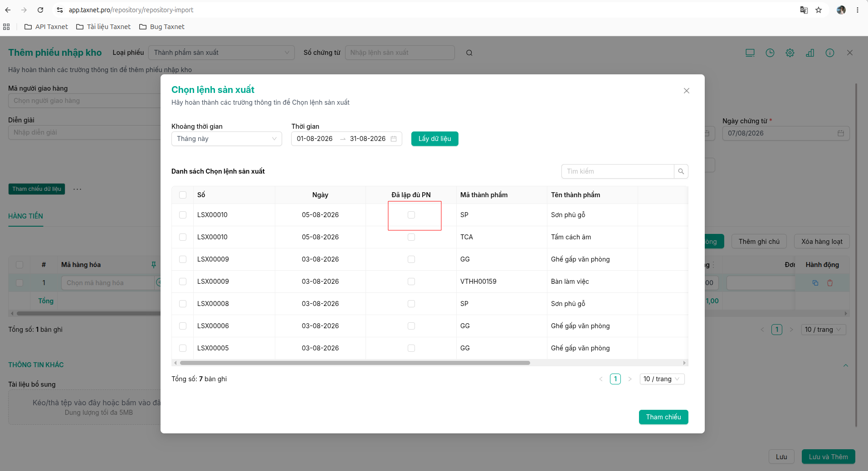The width and height of the screenshot is (868, 471).
Task: Click the search icon next to Số chứng từ
Action: tap(469, 53)
